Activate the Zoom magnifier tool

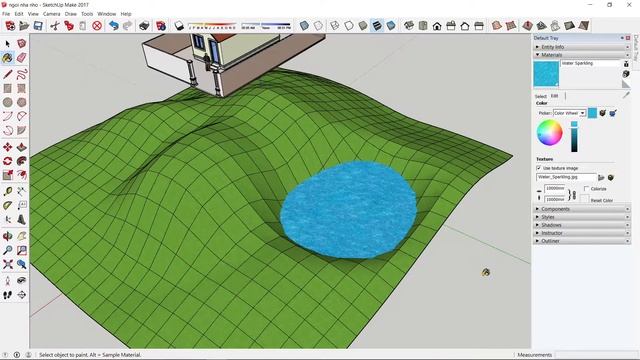pos(7,250)
